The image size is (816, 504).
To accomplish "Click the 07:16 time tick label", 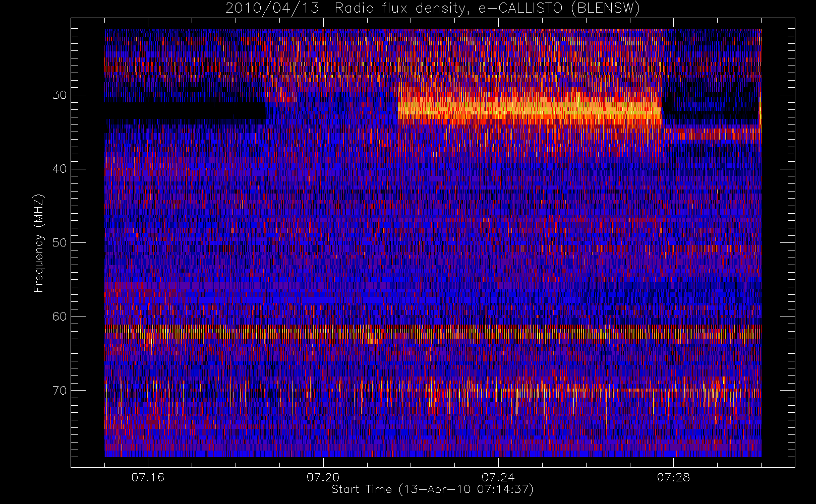I will [148, 477].
